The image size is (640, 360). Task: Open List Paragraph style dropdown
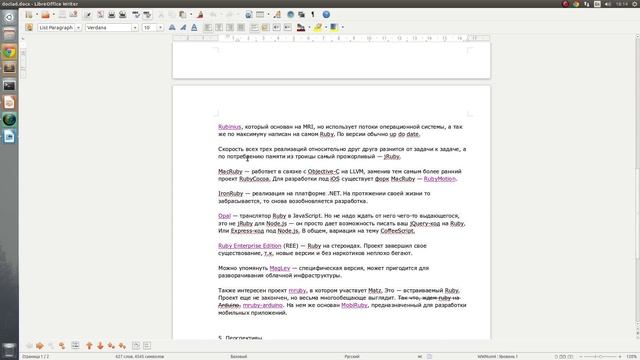78,27
